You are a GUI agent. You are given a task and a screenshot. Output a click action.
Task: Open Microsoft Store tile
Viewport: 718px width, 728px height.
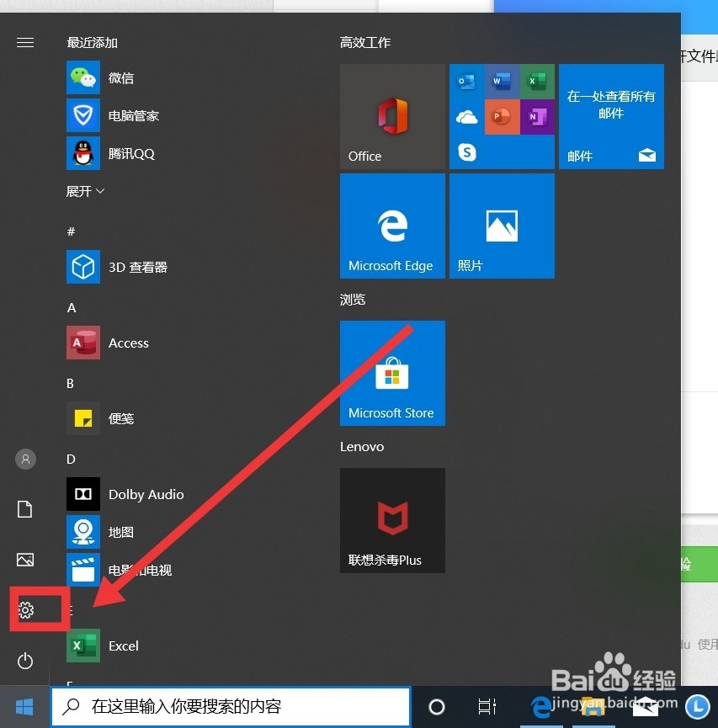pyautogui.click(x=392, y=374)
